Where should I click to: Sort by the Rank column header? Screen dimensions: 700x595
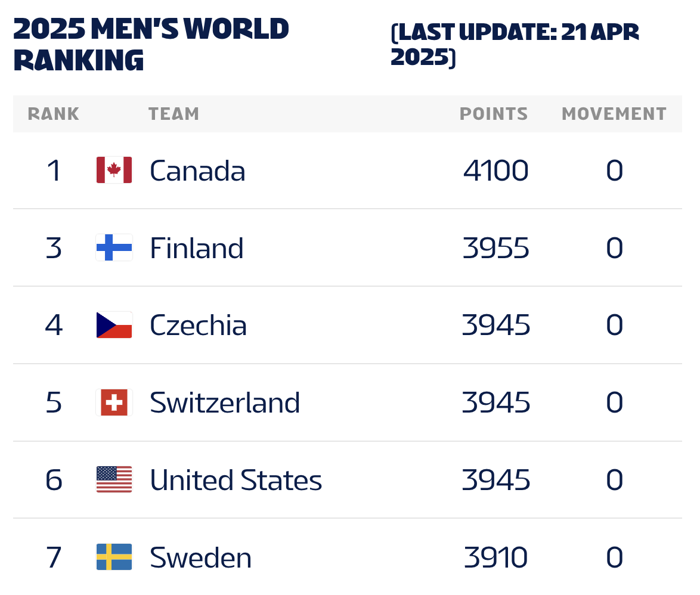pos(54,114)
